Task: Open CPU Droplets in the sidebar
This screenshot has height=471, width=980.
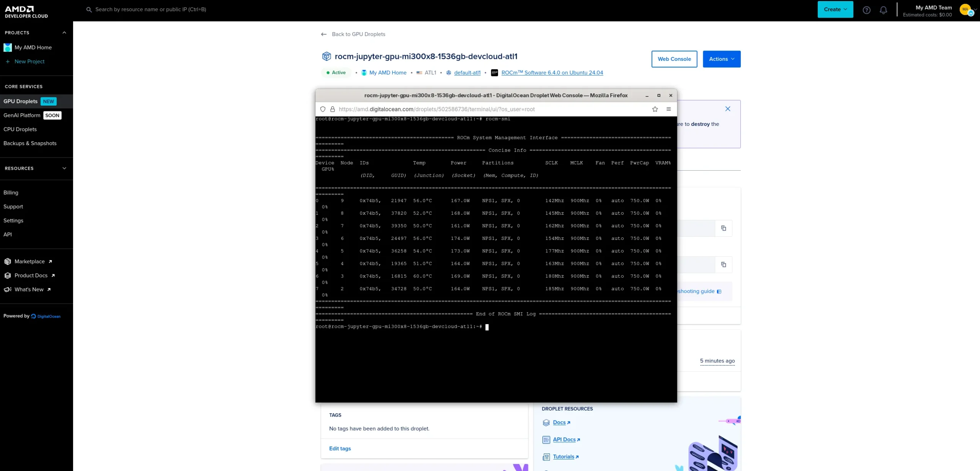Action: 20,129
